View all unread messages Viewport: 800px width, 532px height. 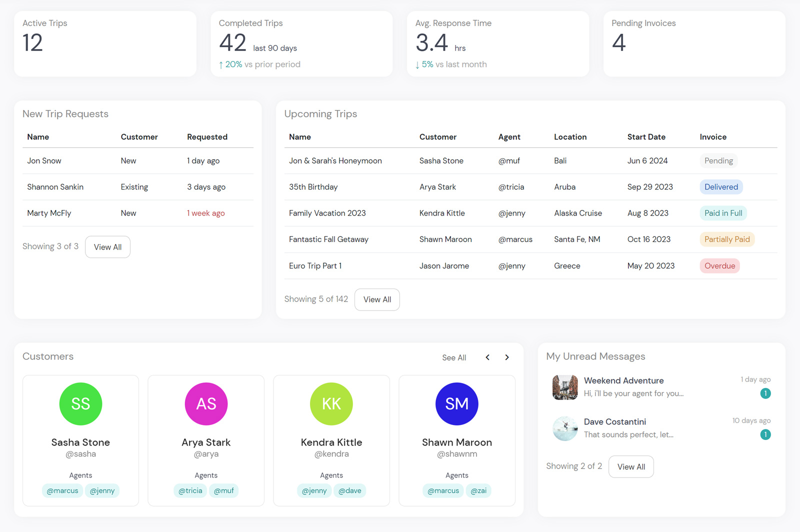point(631,466)
